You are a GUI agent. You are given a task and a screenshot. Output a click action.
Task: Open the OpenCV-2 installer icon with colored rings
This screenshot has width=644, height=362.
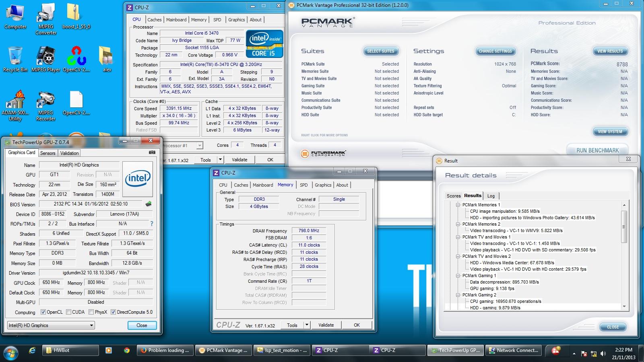click(76, 59)
